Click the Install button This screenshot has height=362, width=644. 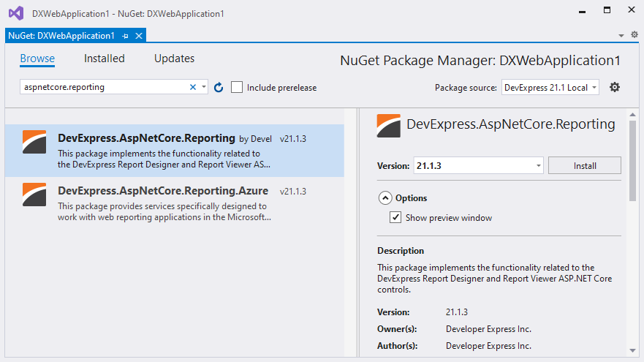click(x=585, y=165)
